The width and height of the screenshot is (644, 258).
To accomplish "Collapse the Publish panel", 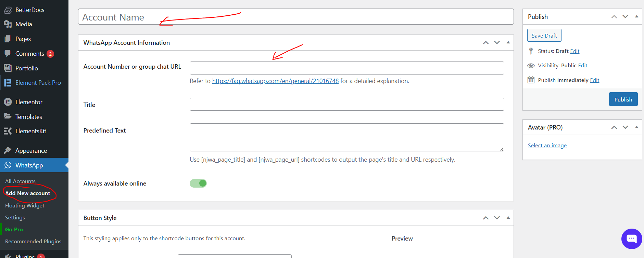I will 636,16.
